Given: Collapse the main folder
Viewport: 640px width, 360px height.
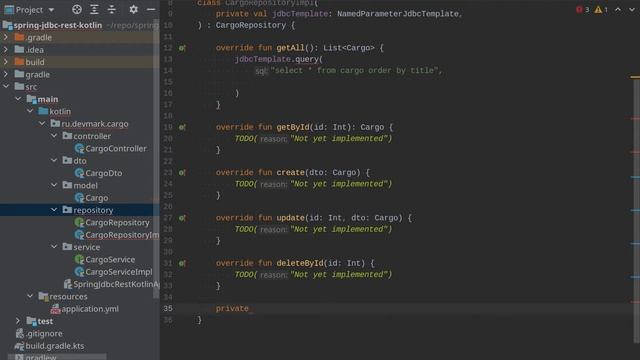Looking at the screenshot, I should [18, 99].
